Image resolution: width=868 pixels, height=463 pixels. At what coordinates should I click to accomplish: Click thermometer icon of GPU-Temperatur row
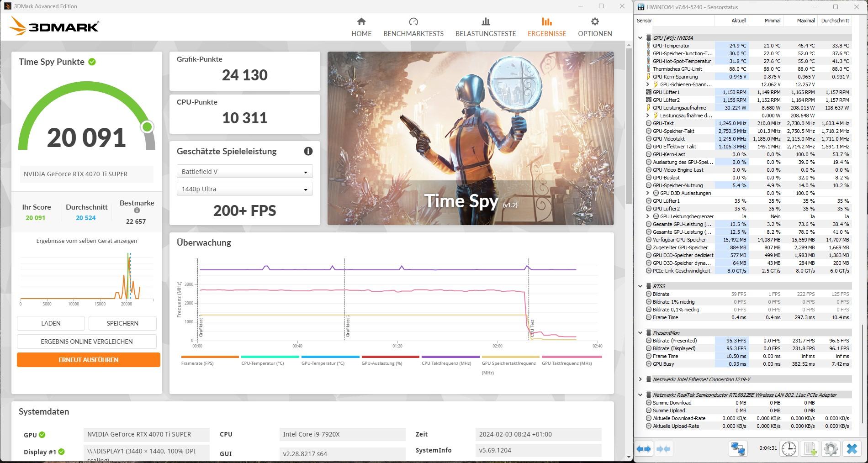[x=648, y=46]
